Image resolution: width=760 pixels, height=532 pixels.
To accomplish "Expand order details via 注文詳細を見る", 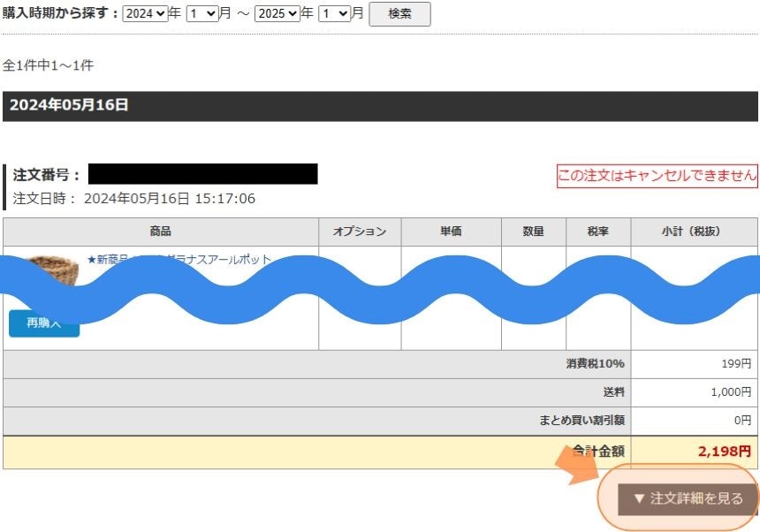I will tap(688, 498).
